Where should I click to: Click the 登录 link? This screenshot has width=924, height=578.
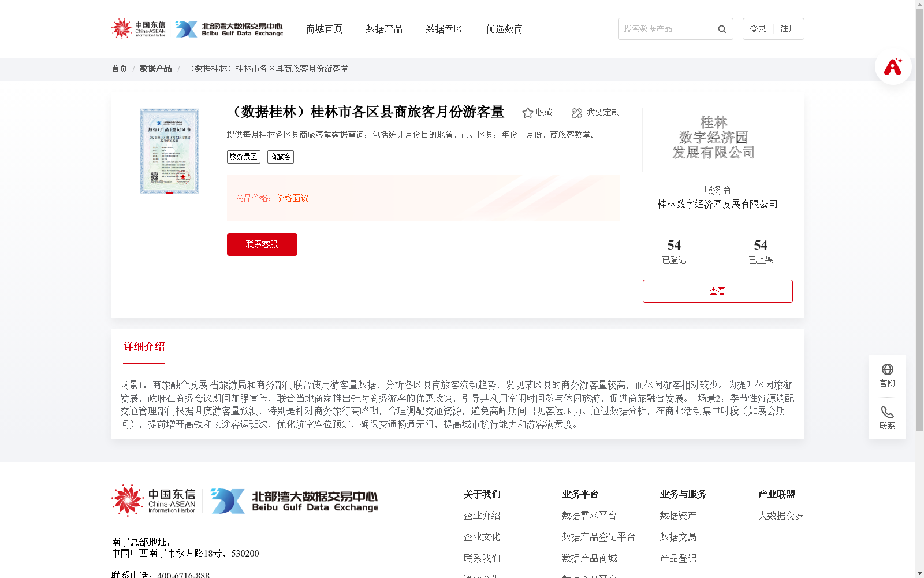tap(758, 29)
